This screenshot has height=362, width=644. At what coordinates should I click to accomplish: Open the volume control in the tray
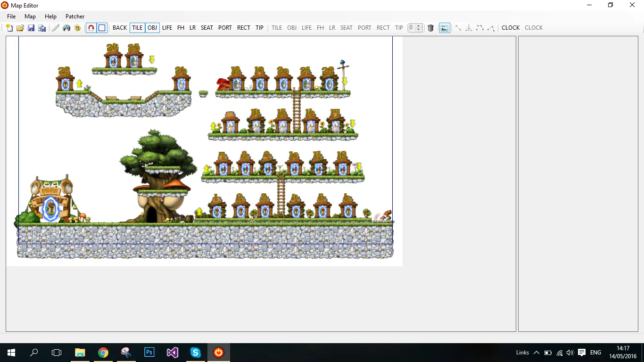pos(570,353)
